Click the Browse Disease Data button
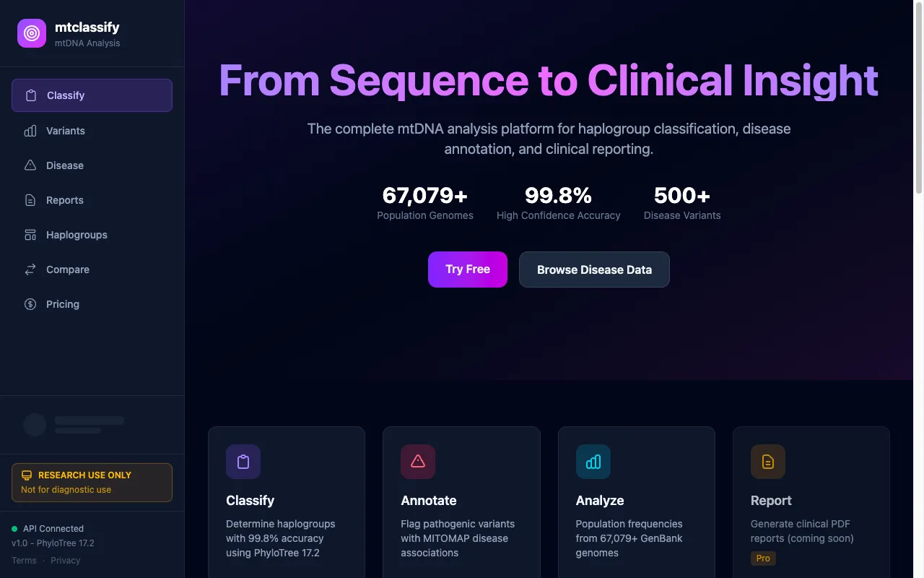The height and width of the screenshot is (578, 924). (594, 269)
